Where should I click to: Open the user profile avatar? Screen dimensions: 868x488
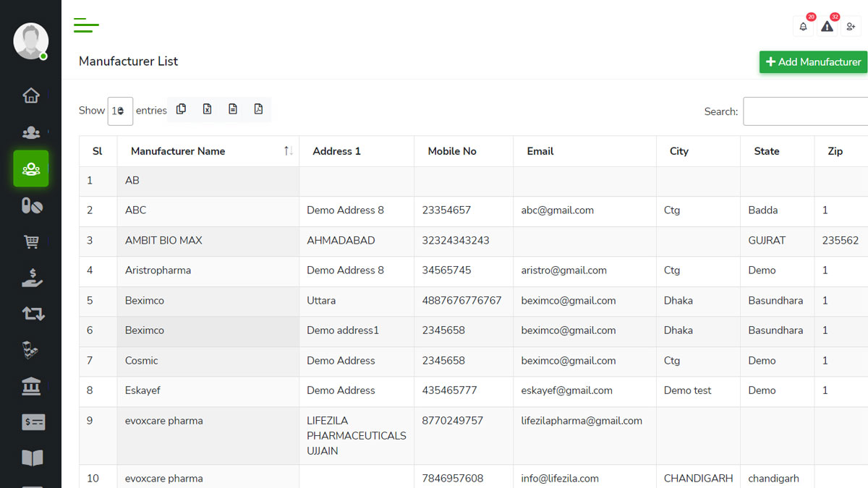pyautogui.click(x=30, y=41)
